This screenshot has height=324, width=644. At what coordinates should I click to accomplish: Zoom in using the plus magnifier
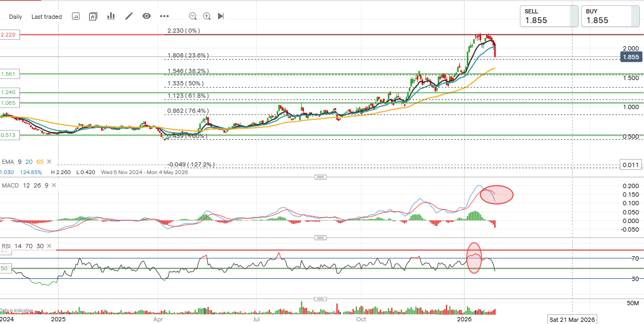pos(207,17)
